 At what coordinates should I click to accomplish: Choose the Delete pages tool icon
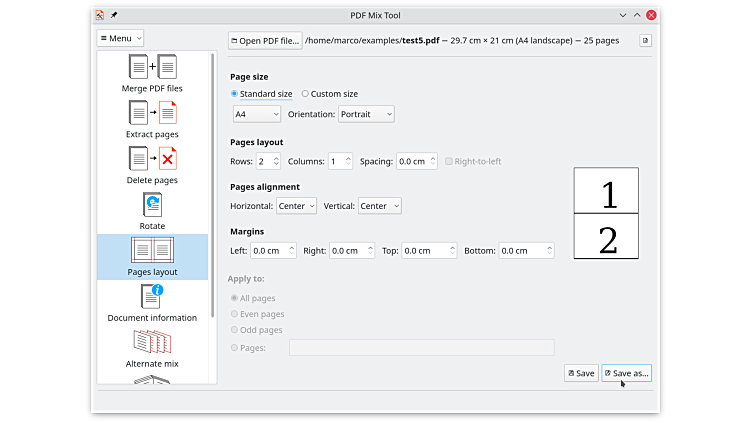152,159
